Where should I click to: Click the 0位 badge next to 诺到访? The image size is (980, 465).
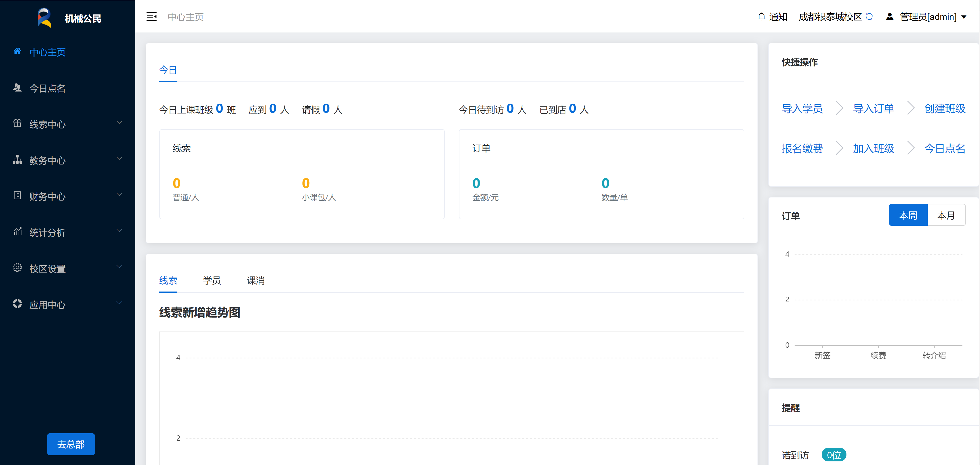point(834,455)
